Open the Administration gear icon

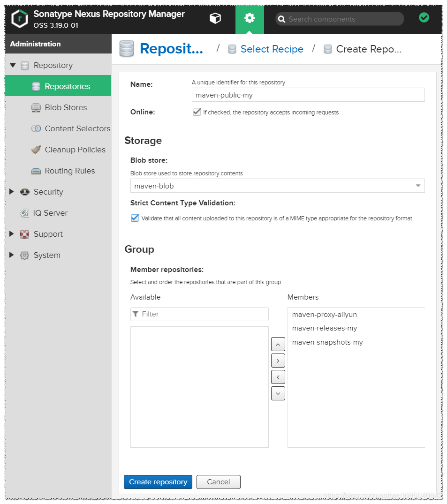250,18
